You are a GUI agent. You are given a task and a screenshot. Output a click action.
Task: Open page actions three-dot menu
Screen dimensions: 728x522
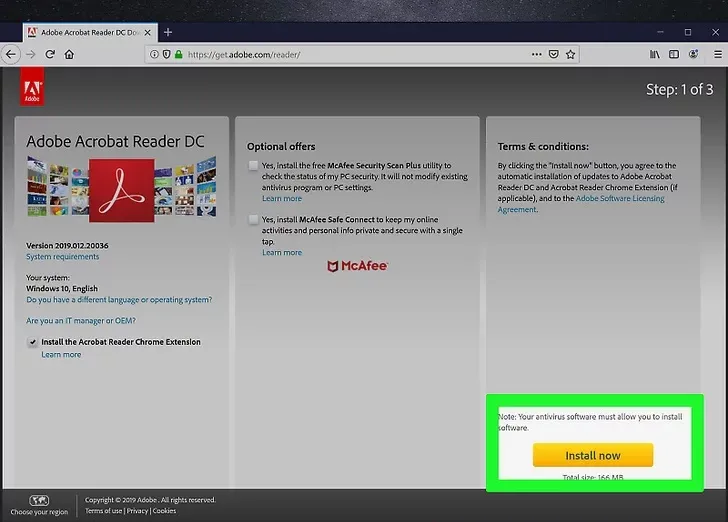click(537, 54)
